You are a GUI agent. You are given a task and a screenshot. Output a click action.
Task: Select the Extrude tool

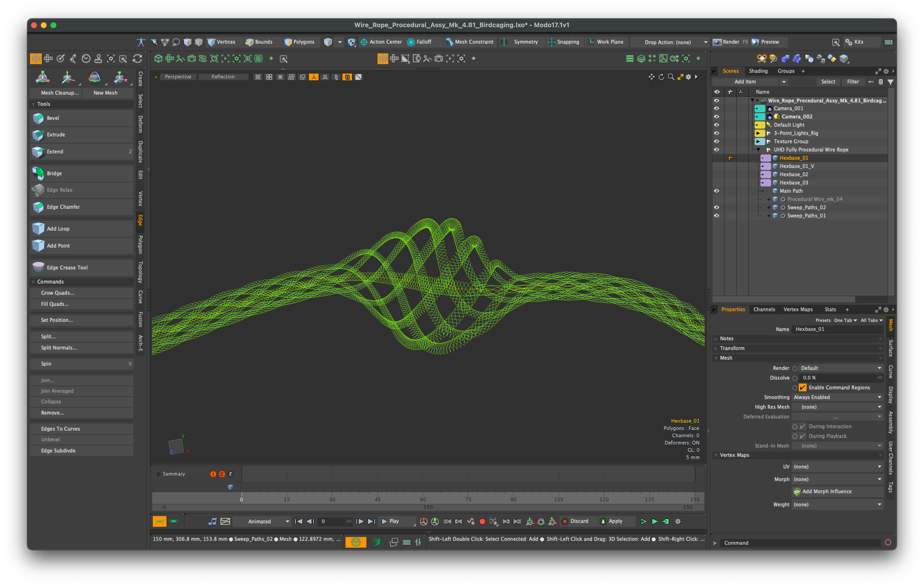pos(82,135)
